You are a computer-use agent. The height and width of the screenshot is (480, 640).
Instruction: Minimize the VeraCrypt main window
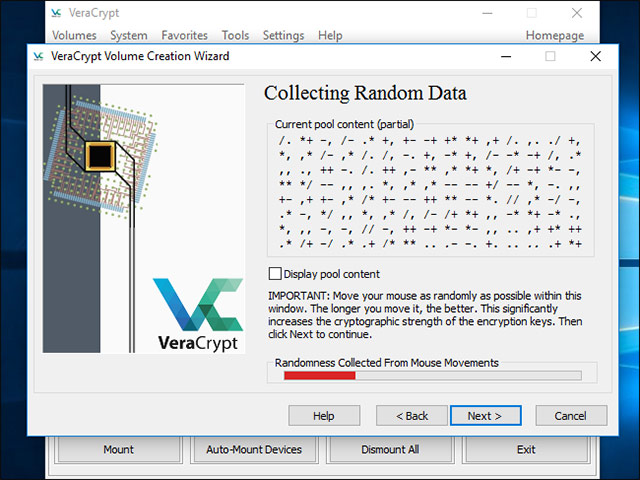tap(487, 13)
